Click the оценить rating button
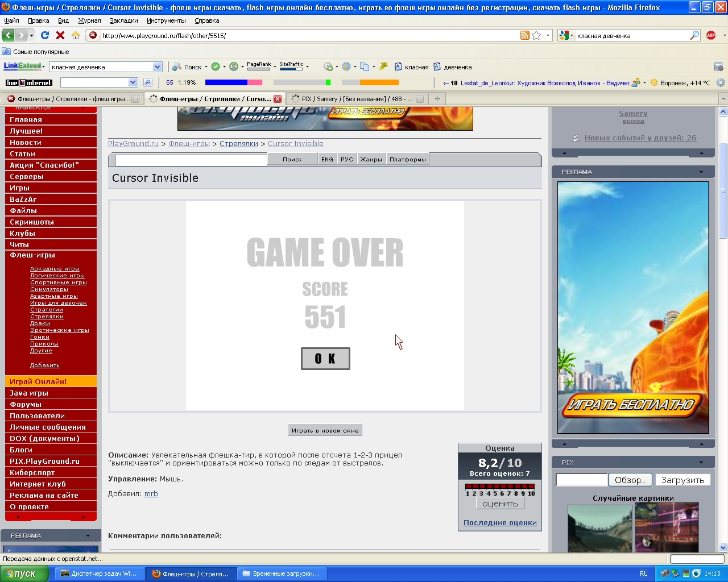Screen dimensions: 728x582 click(500, 504)
